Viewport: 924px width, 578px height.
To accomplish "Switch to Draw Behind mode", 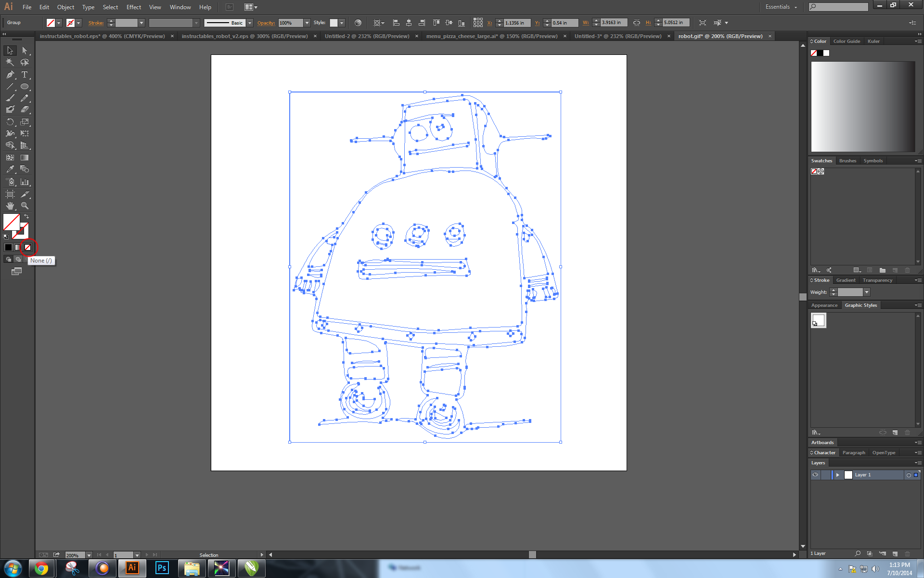I will [x=18, y=259].
